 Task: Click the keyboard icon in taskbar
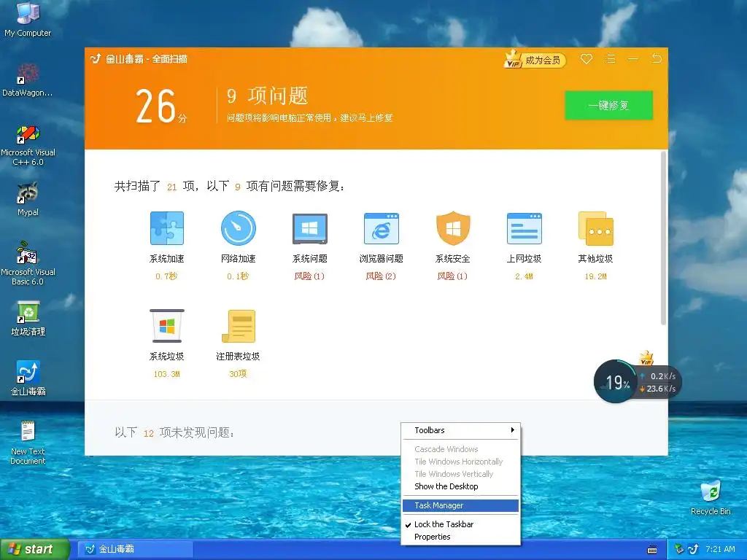tap(652, 550)
